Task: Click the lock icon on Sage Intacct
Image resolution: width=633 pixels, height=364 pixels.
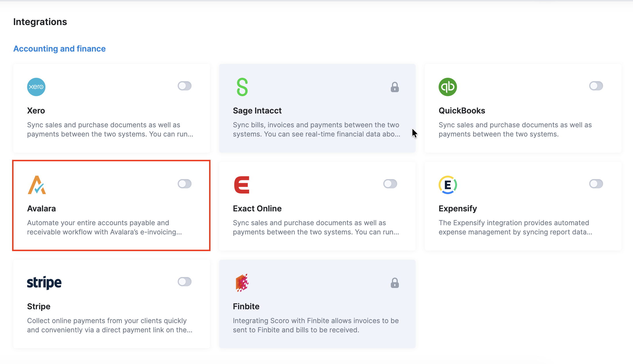Action: click(x=395, y=87)
